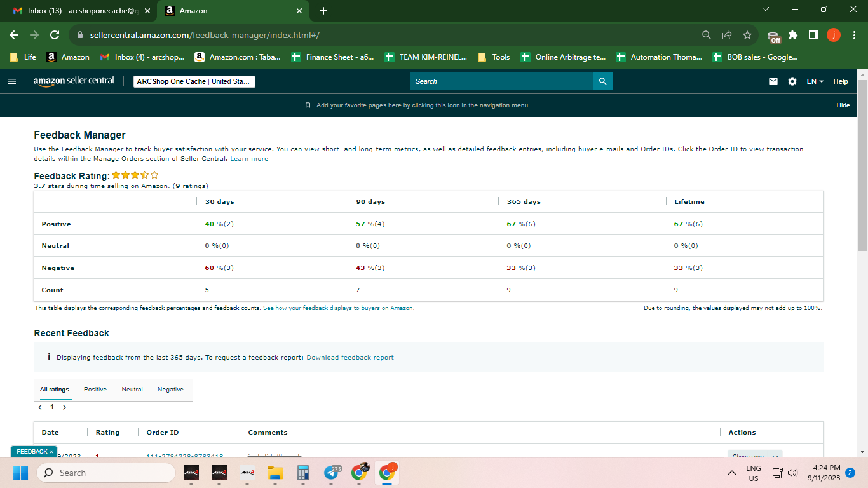Open the TEAM KIM-REINEL bookmark
Viewport: 868px width, 488px height.
(426, 57)
